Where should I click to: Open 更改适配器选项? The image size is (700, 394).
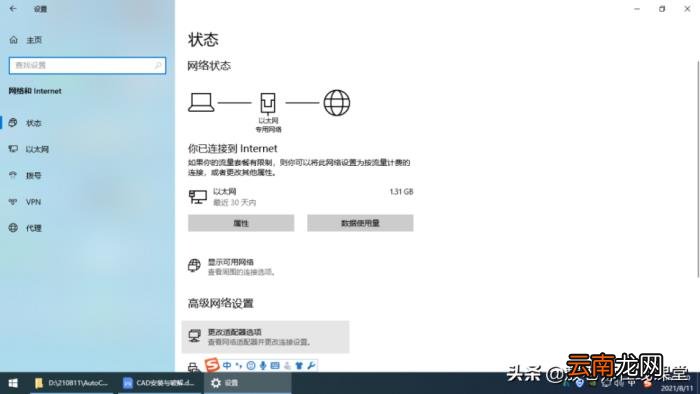pyautogui.click(x=265, y=337)
